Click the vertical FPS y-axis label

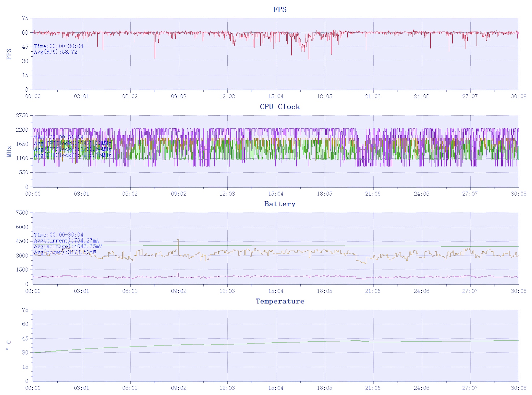click(x=9, y=54)
